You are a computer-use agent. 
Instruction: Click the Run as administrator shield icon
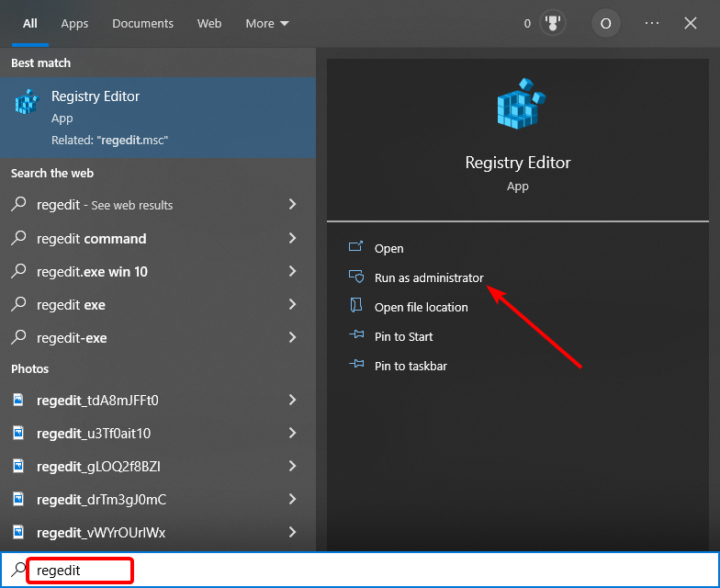pyautogui.click(x=356, y=277)
